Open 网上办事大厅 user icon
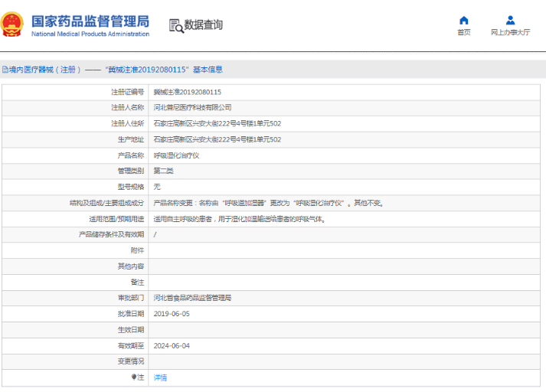The image size is (546, 392). (511, 20)
